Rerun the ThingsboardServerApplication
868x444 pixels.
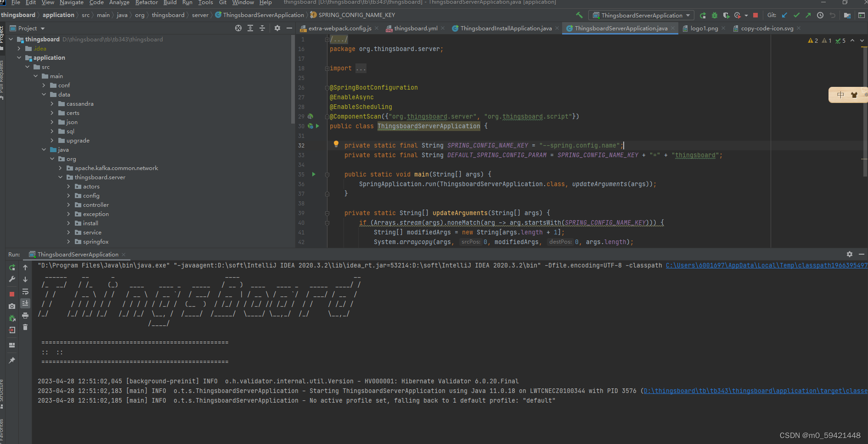(x=12, y=267)
